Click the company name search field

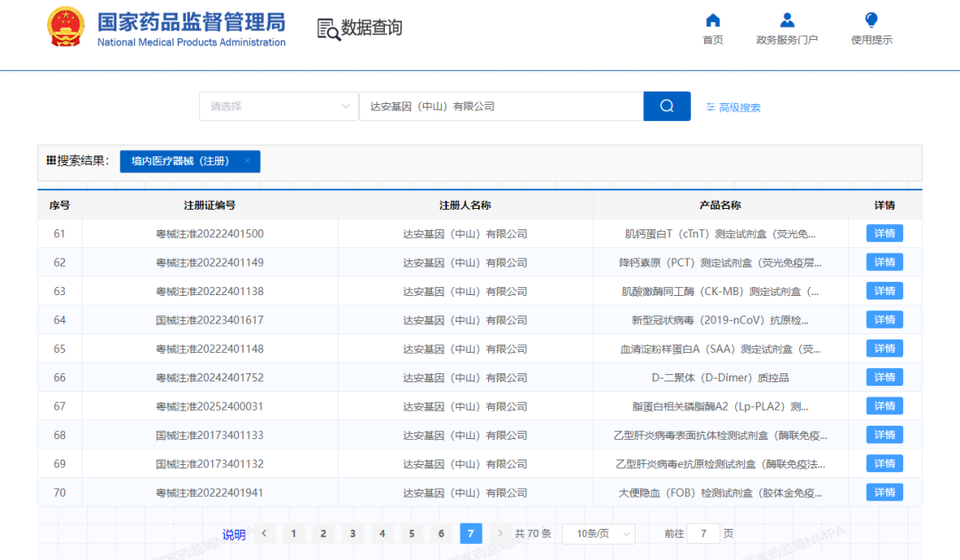click(501, 107)
